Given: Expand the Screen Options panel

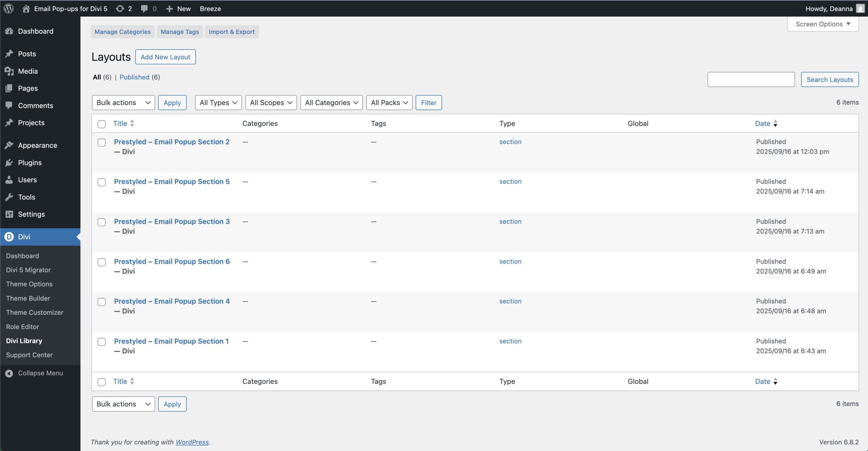Looking at the screenshot, I should pyautogui.click(x=823, y=24).
